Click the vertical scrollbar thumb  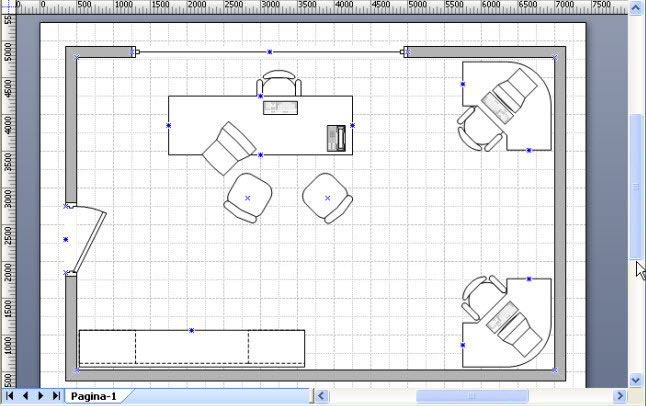[637, 185]
